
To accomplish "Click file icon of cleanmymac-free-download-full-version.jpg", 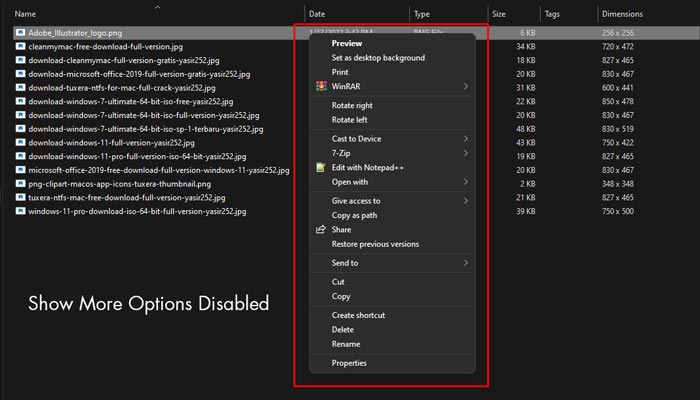I will (x=20, y=46).
